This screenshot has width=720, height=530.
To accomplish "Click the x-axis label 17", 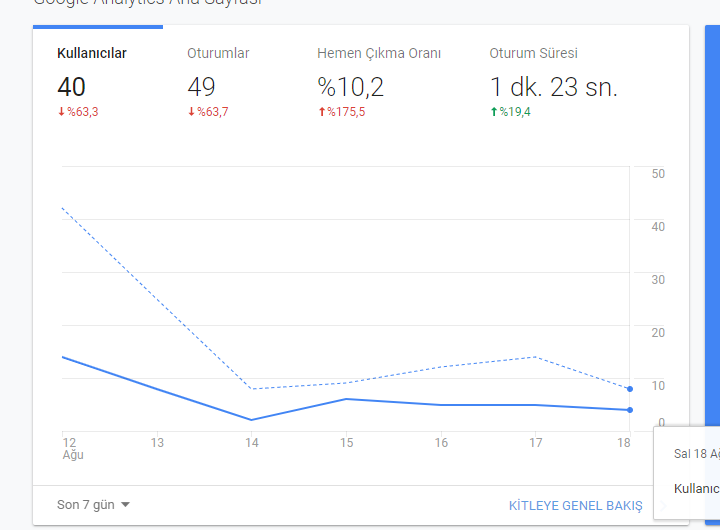I will pos(535,443).
